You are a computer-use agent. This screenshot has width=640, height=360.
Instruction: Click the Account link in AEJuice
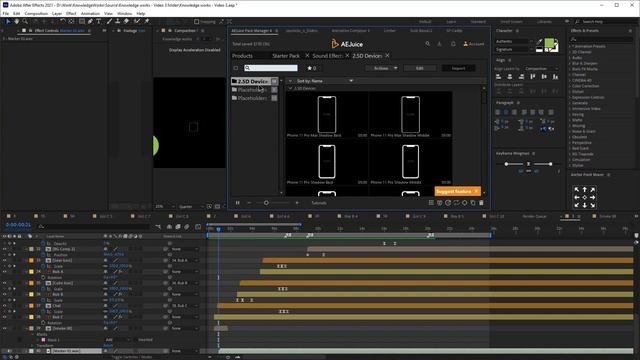click(x=474, y=44)
